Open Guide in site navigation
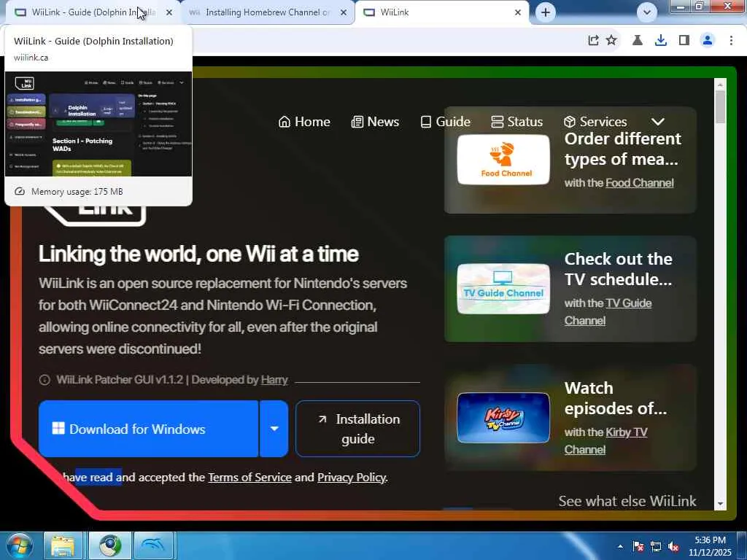 446,122
